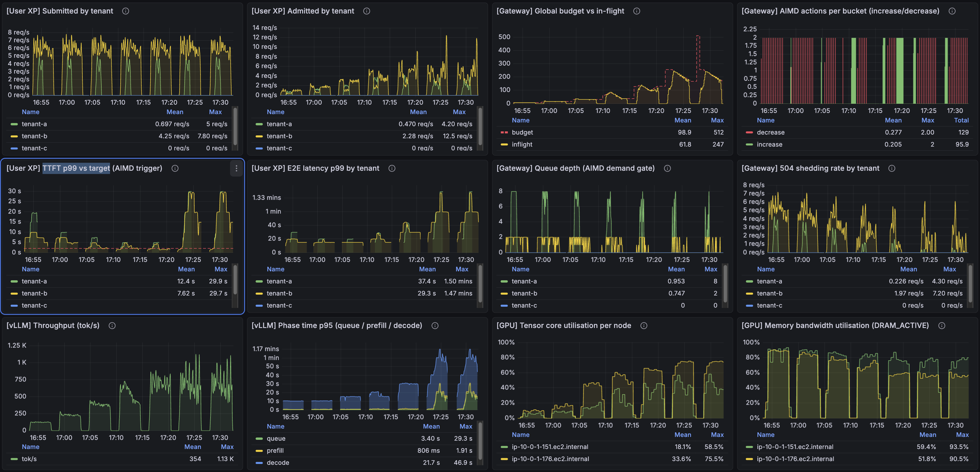Toggle decrease series in AIMD actions legend

point(770,133)
